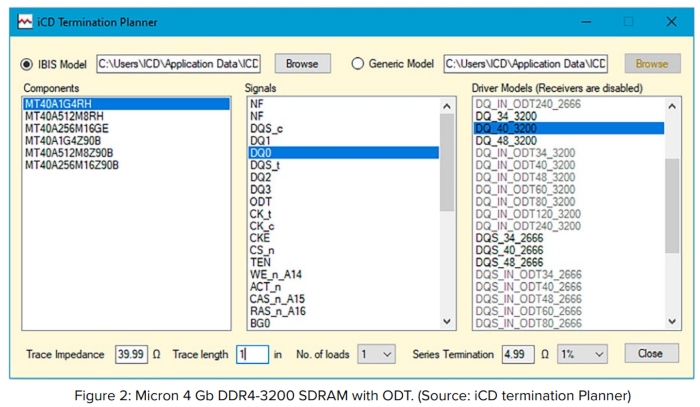Select the TEN signal
Screen dimensions: 700x407
pyautogui.click(x=344, y=262)
